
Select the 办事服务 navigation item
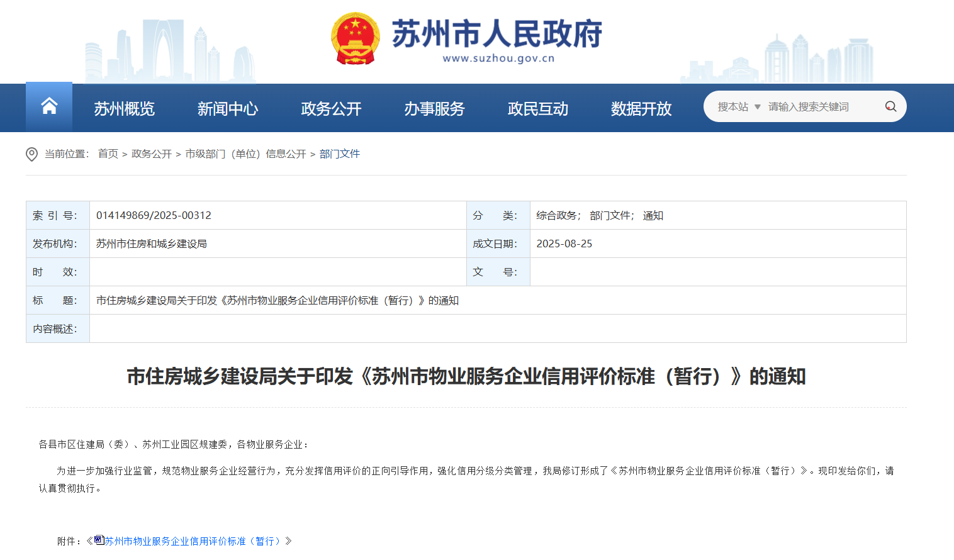pyautogui.click(x=434, y=109)
